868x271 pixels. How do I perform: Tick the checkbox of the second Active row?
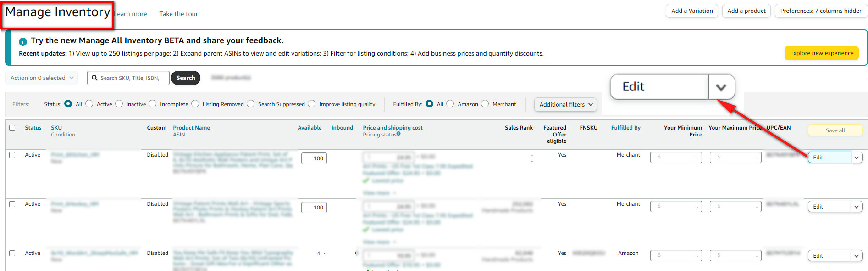click(x=12, y=204)
